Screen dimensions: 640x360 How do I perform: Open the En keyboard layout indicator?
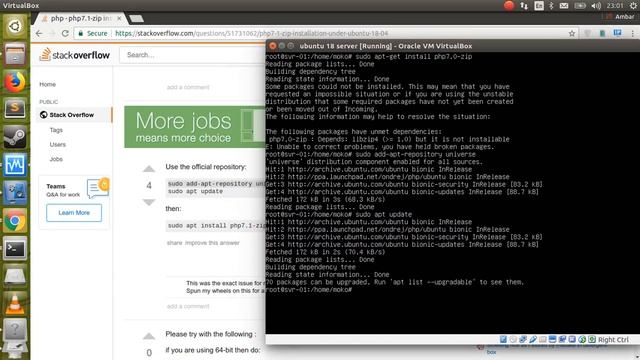click(539, 6)
